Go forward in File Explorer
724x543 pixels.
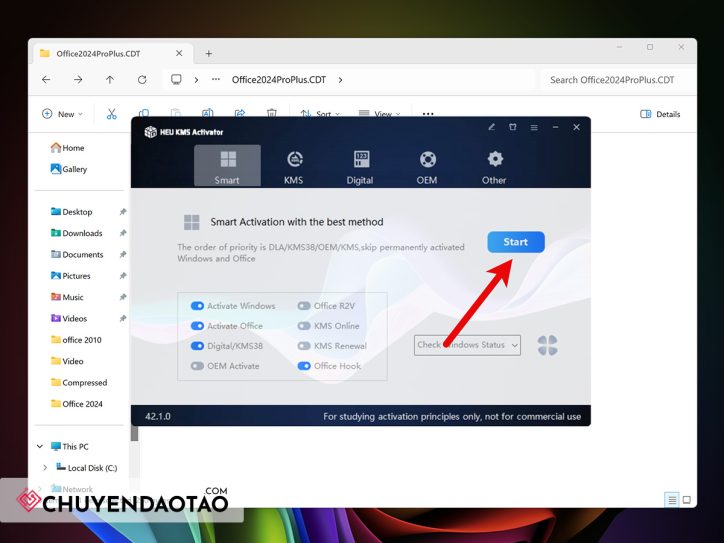pos(78,80)
